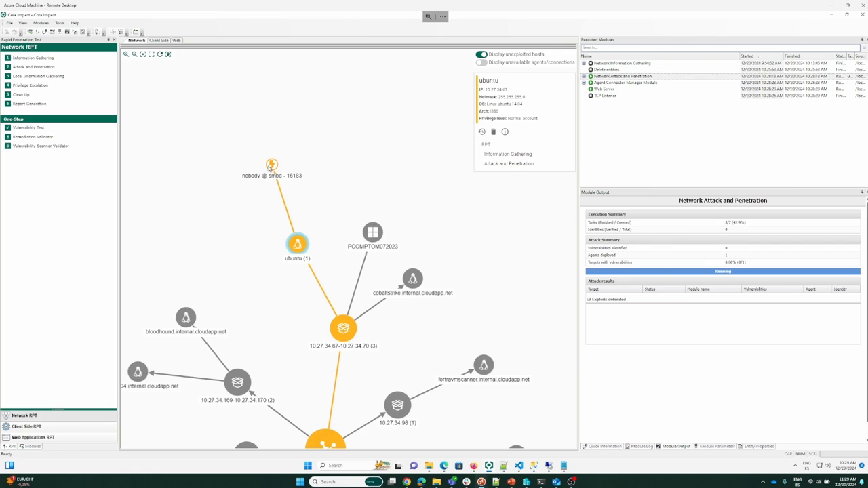Image resolution: width=868 pixels, height=488 pixels.
Task: Select the nobody @ smbd agent node
Action: (271, 165)
